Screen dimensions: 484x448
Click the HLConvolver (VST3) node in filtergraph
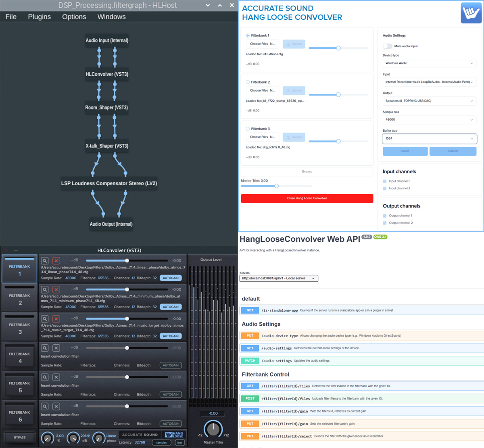(107, 74)
